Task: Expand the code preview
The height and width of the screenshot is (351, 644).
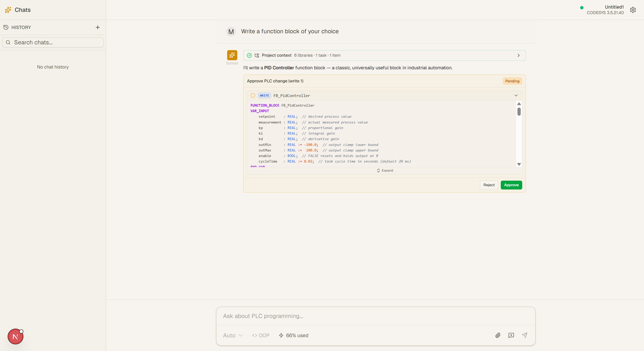Action: pos(385,171)
